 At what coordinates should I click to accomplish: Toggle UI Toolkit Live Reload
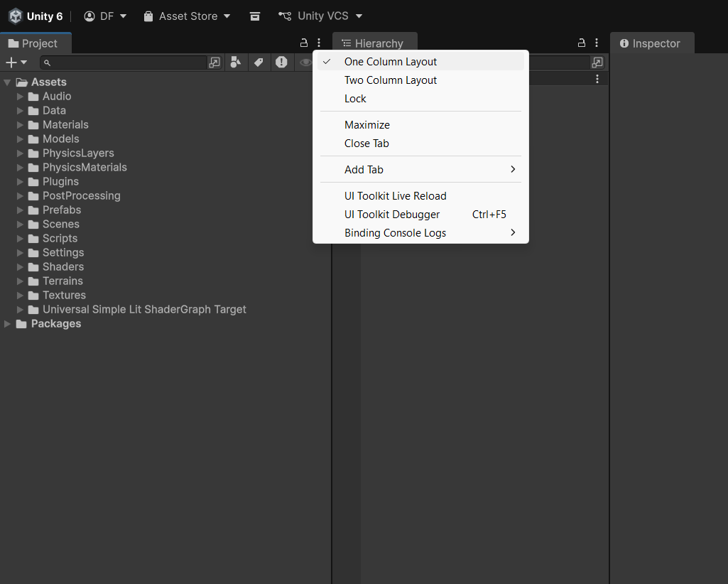[420, 195]
